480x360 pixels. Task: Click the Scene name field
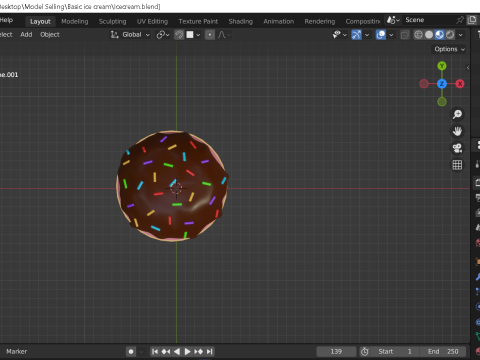coord(427,20)
